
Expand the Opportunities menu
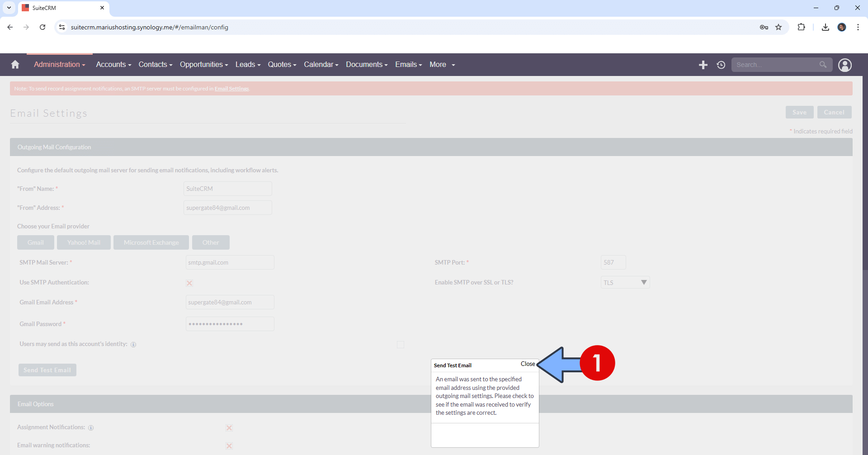tap(204, 65)
